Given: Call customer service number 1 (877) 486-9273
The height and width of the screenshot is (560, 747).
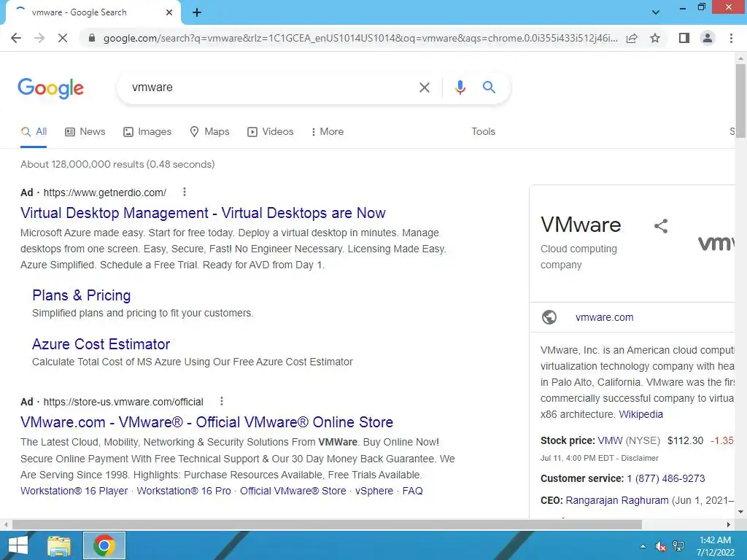Looking at the screenshot, I should point(665,478).
